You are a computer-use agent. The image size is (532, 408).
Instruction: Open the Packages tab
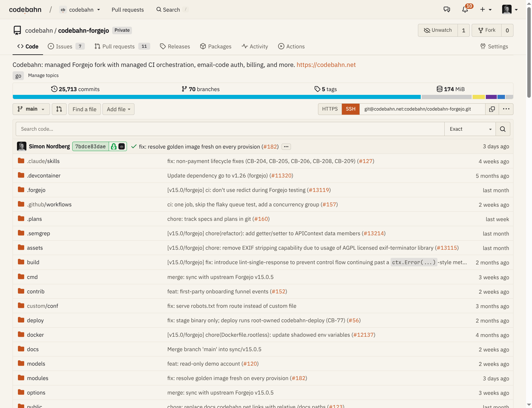216,46
